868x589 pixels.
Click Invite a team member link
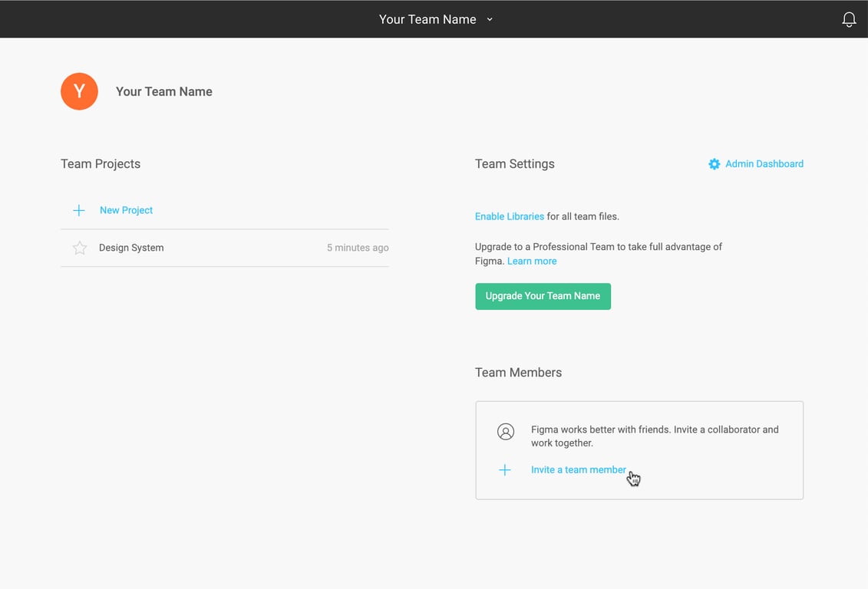pyautogui.click(x=578, y=470)
